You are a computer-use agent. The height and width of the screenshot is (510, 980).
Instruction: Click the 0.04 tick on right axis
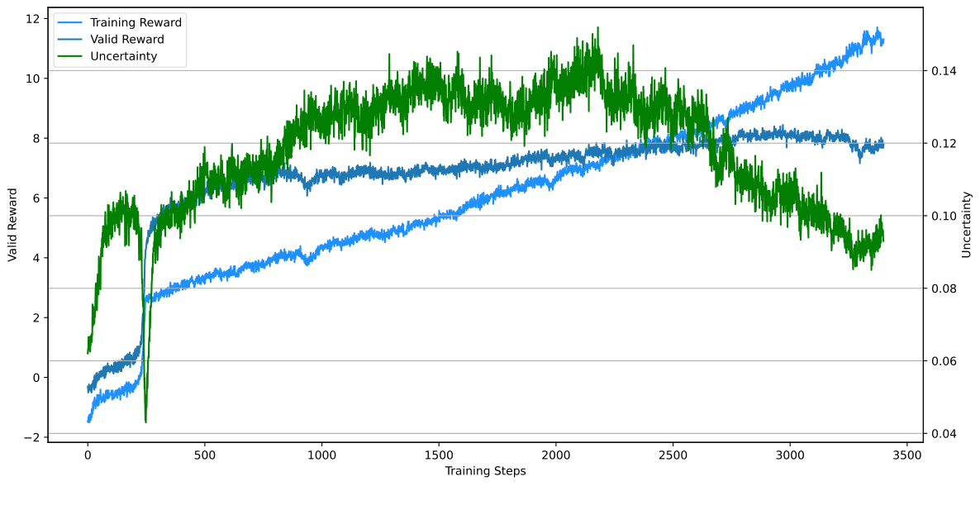(944, 434)
